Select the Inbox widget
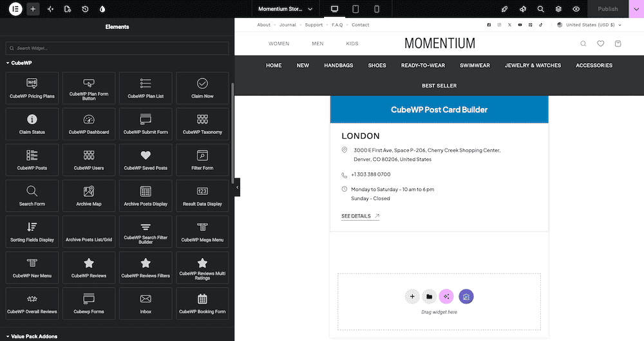This screenshot has width=644, height=341. [x=146, y=304]
